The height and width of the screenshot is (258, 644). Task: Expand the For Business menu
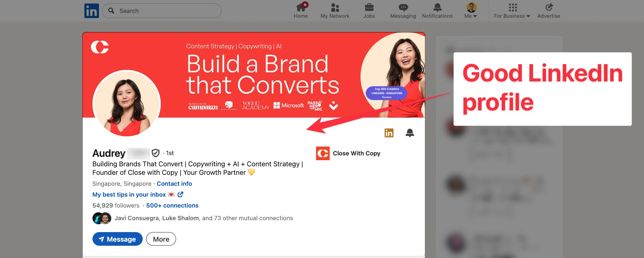click(x=512, y=11)
